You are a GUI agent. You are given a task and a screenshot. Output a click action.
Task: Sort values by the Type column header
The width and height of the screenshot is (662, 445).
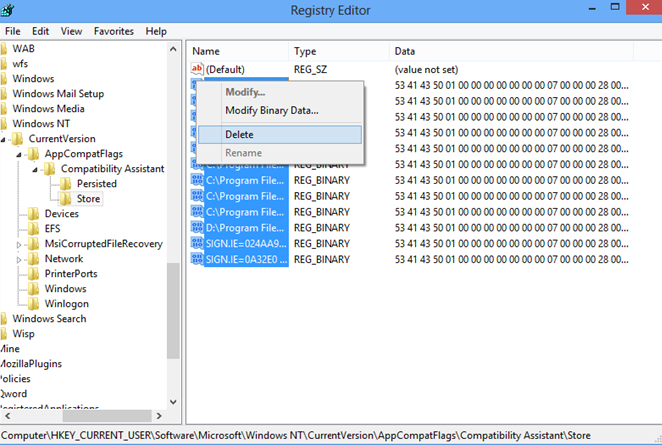click(305, 50)
